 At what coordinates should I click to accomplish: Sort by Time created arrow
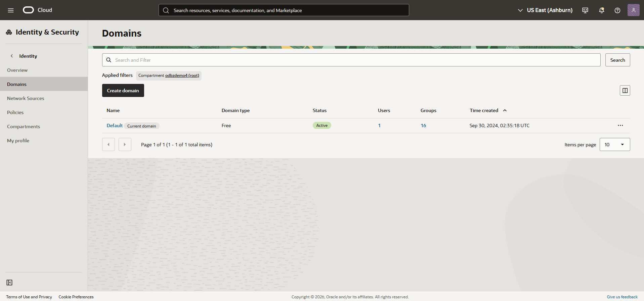pos(505,110)
